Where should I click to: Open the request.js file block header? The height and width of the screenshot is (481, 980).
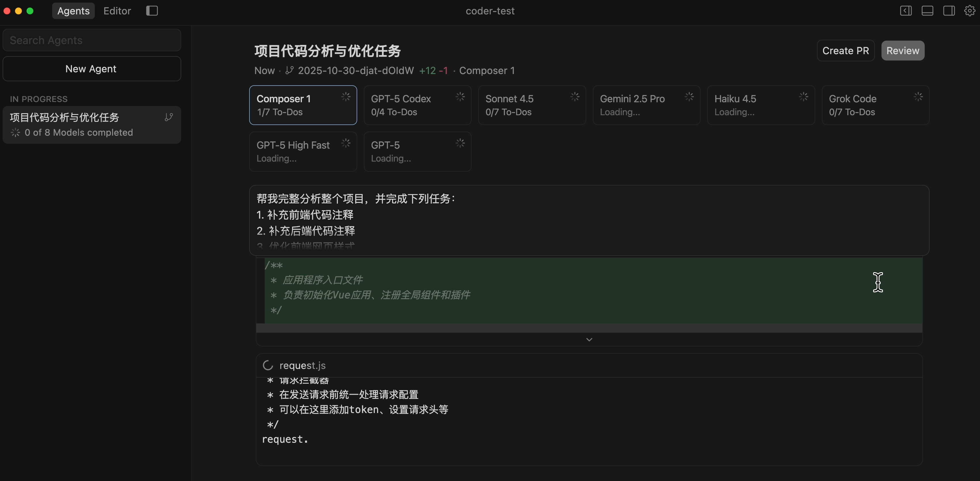[x=302, y=366]
